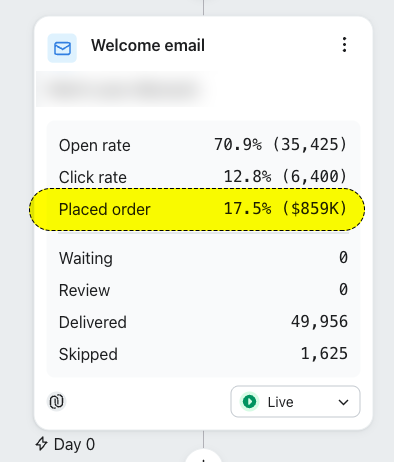Open the three-dot options menu
This screenshot has height=462, width=394.
coord(344,45)
